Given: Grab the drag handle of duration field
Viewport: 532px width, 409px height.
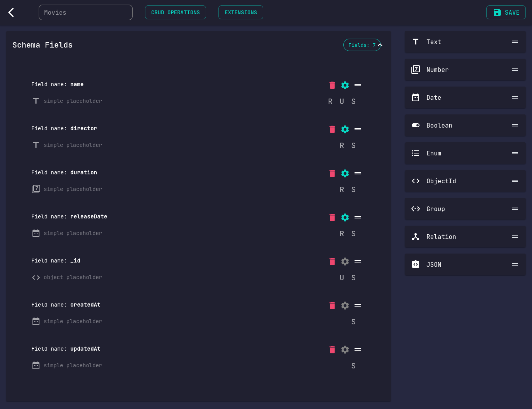Looking at the screenshot, I should click(358, 173).
